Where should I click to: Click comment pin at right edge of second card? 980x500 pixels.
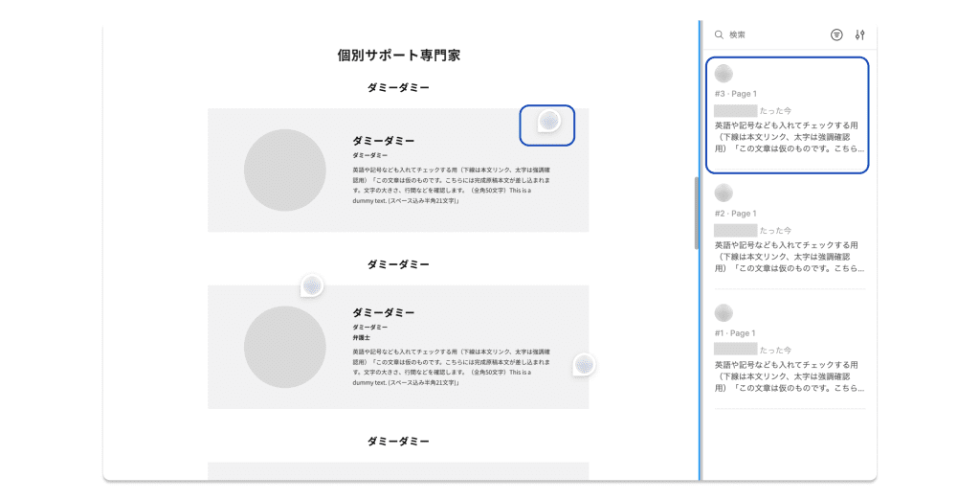(584, 364)
